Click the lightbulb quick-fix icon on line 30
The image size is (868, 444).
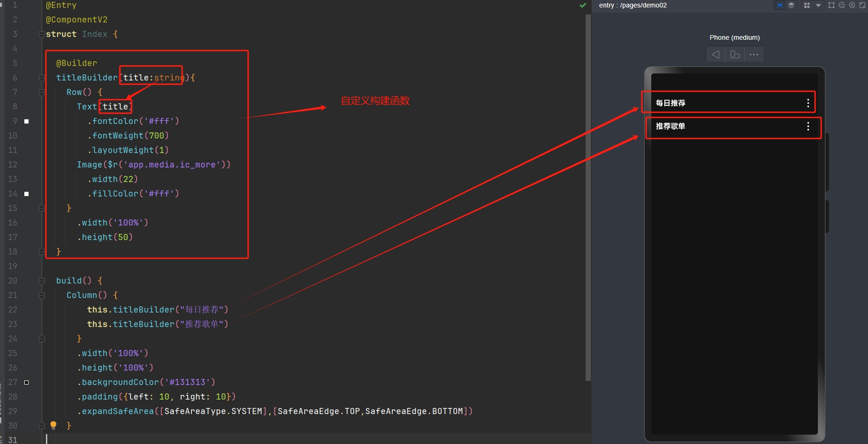point(53,425)
